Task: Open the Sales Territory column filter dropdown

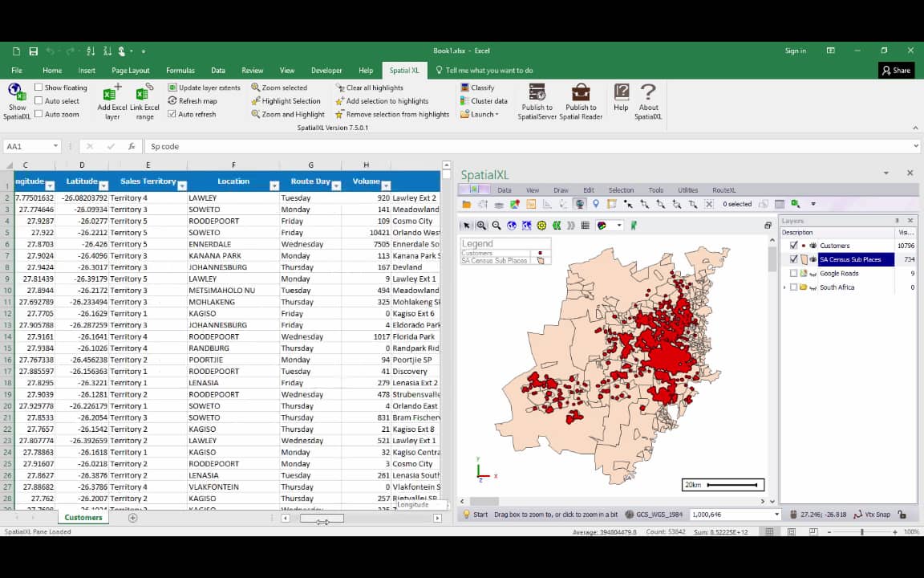Action: (x=181, y=185)
